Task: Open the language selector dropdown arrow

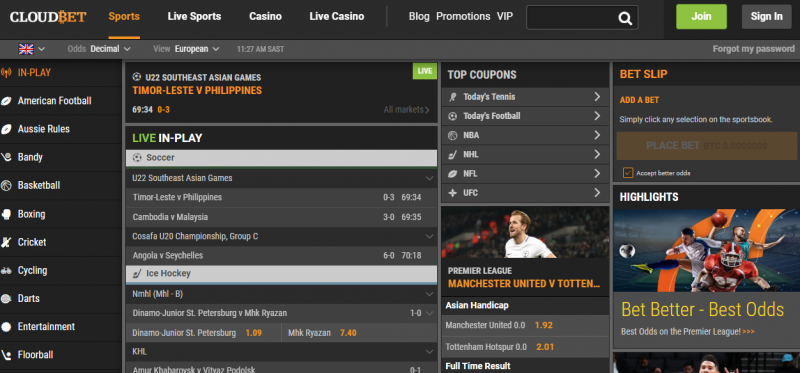Action: (x=42, y=49)
